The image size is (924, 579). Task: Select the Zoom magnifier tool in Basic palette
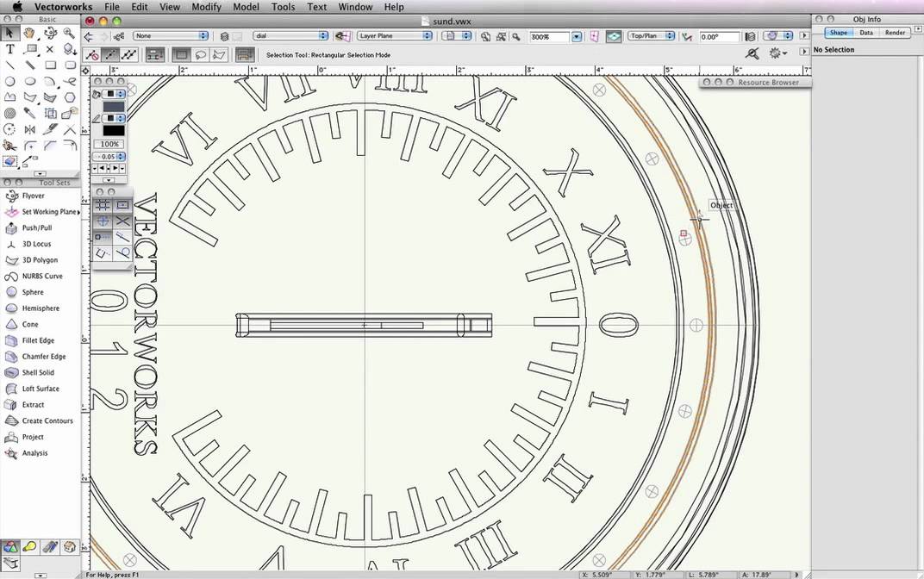[70, 34]
